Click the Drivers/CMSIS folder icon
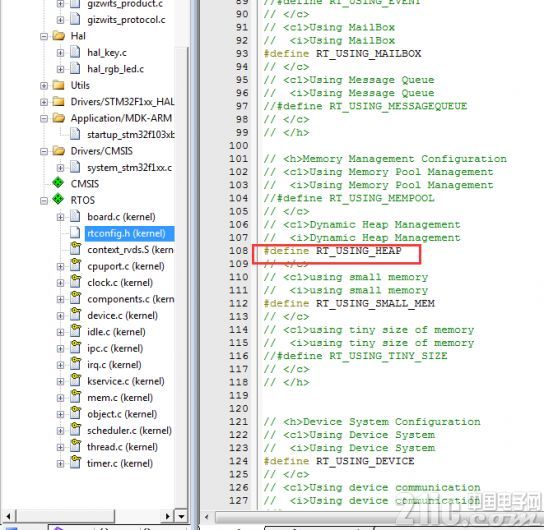The width and height of the screenshot is (544, 530). (59, 151)
